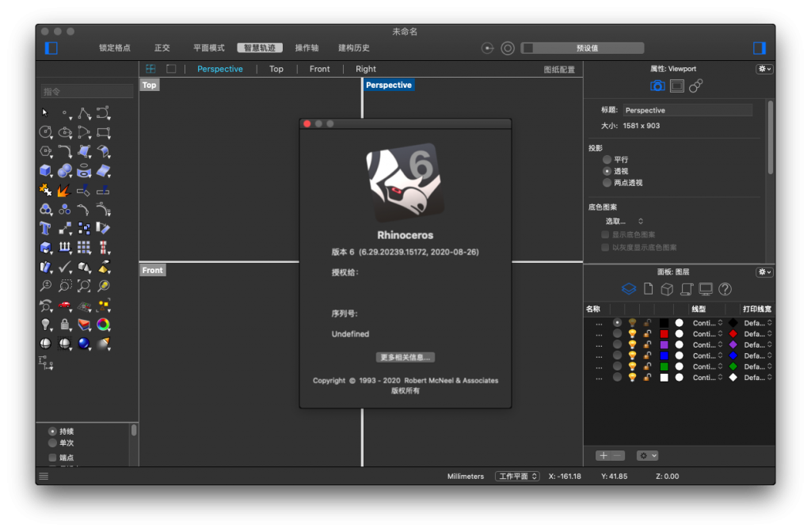The image size is (811, 532).
Task: Select the 透视 projection radio button
Action: [x=607, y=171]
